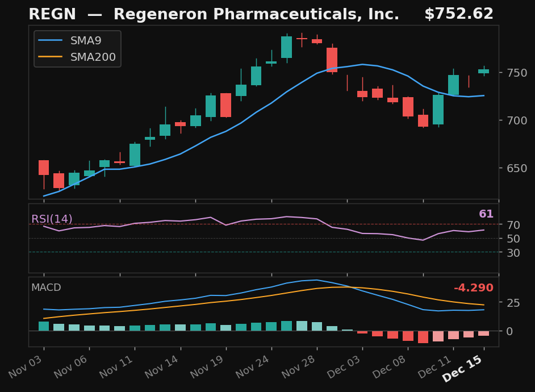The image size is (535, 392).
Task: Click the Dec 11 date label
Action: click(x=436, y=367)
